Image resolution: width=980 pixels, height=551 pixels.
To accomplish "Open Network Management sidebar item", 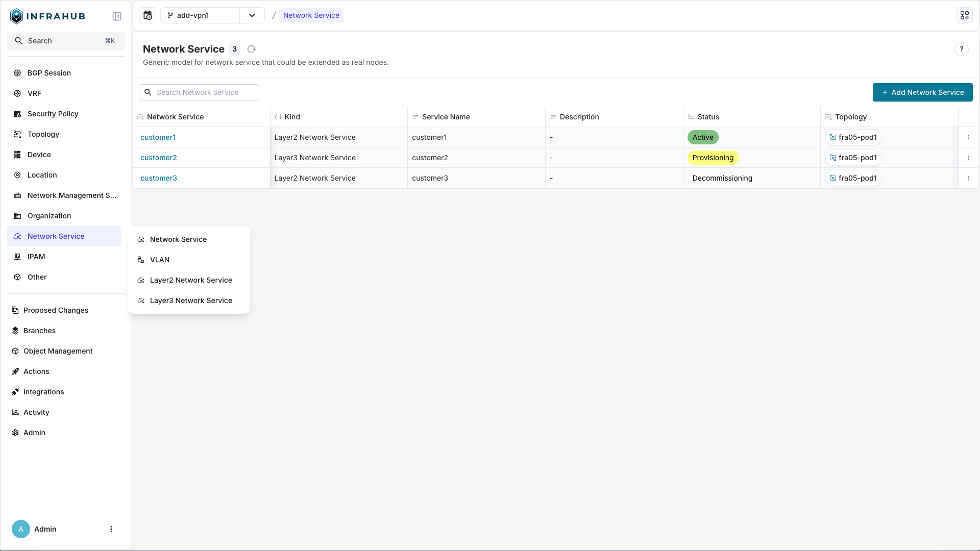I will [64, 195].
